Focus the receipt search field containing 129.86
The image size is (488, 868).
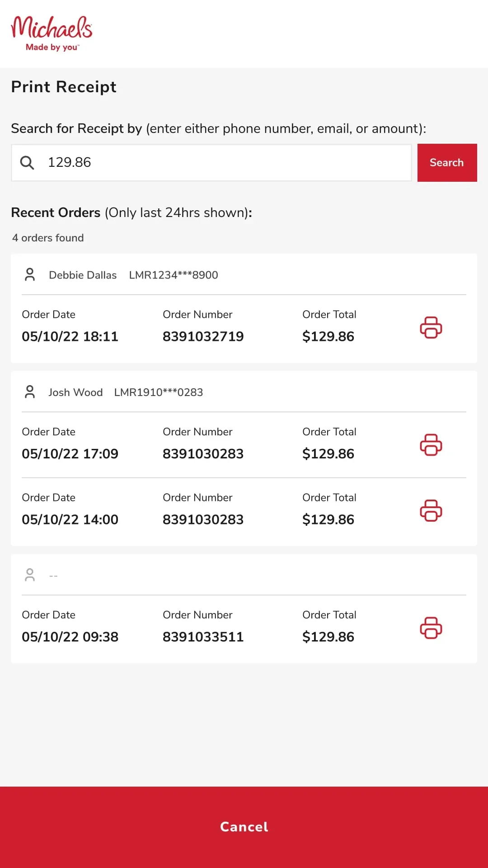(x=211, y=163)
